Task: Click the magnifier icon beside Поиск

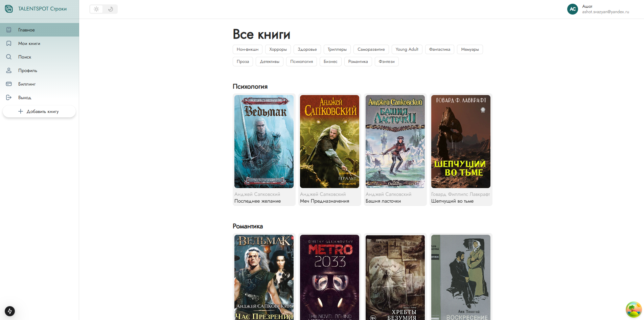Action: [x=9, y=57]
